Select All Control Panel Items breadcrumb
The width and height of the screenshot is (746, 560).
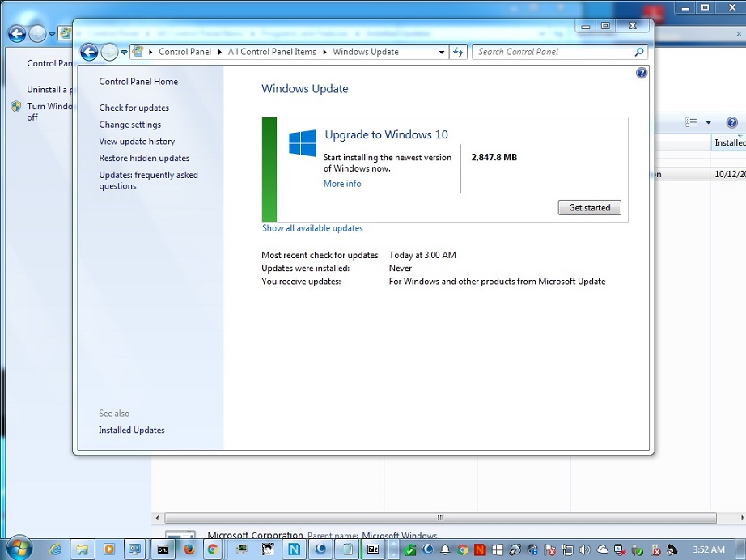(272, 52)
